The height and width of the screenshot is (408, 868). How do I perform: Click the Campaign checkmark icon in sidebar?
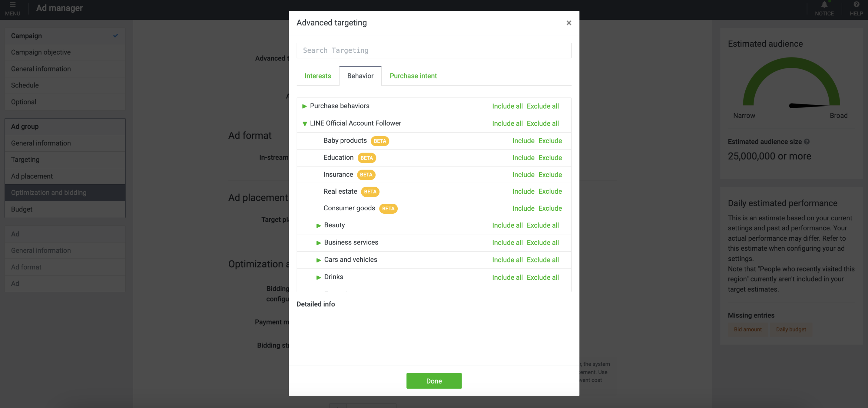click(116, 36)
